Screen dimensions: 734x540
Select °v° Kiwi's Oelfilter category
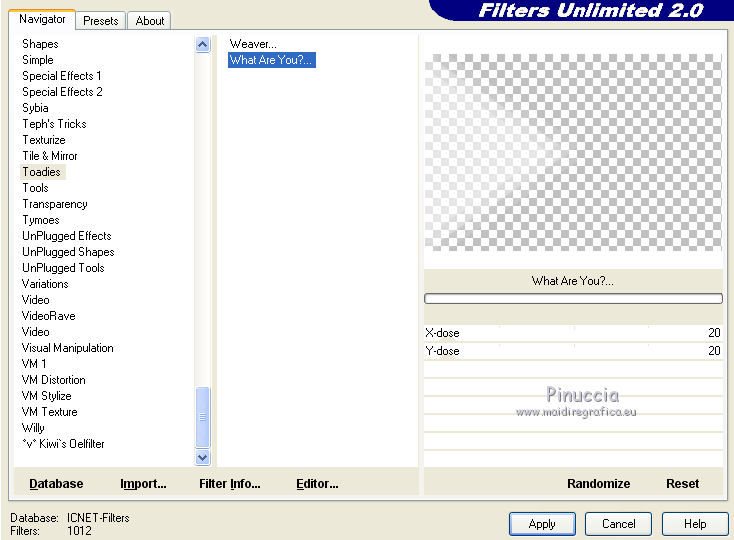coord(63,444)
